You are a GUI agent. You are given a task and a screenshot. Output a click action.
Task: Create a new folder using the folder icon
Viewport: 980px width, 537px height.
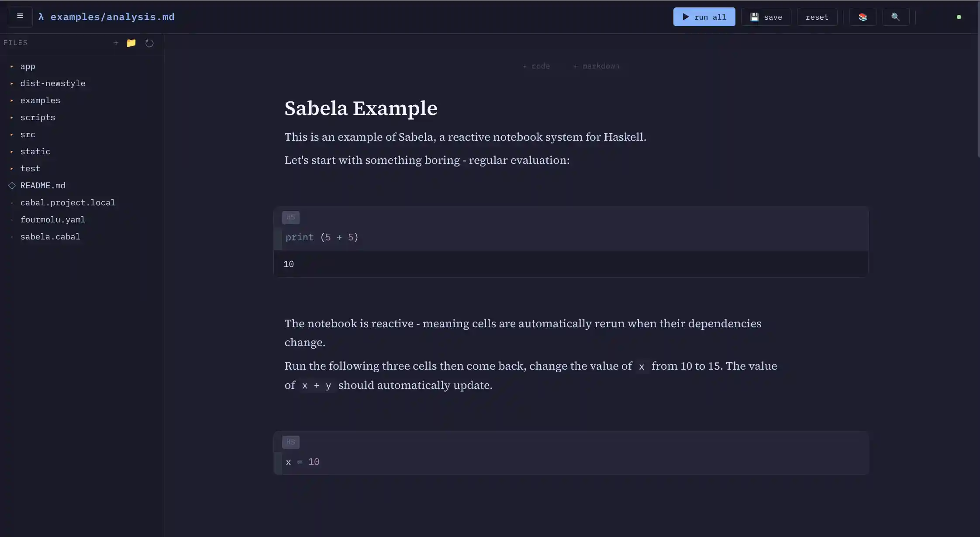[x=131, y=43]
